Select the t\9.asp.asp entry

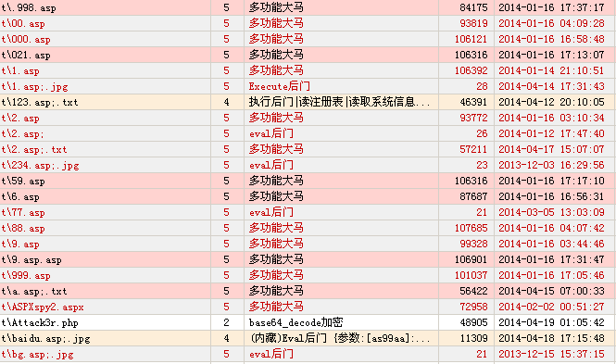coord(31,259)
